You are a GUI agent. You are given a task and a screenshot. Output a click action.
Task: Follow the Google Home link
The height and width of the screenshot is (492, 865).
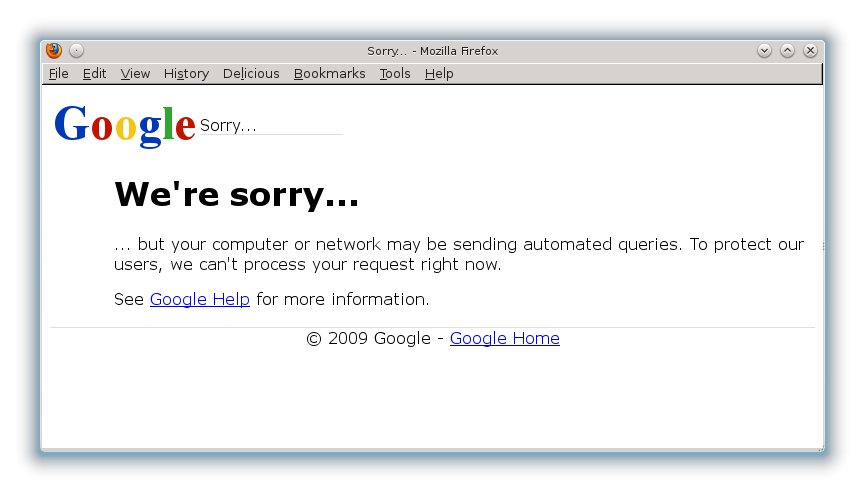(505, 338)
